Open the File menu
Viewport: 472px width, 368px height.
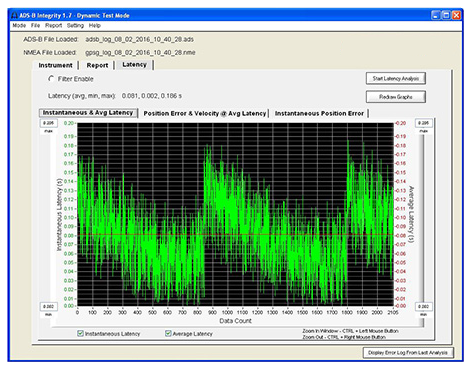click(x=35, y=26)
